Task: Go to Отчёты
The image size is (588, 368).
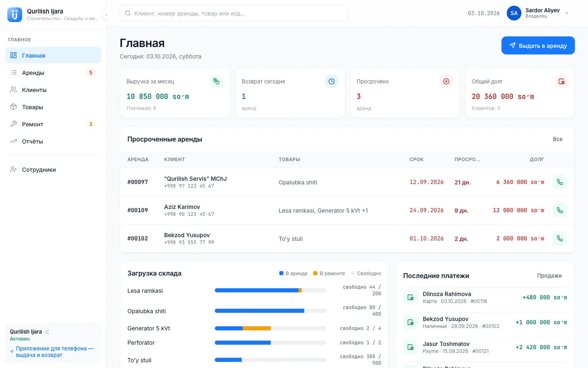Action: coord(53,141)
